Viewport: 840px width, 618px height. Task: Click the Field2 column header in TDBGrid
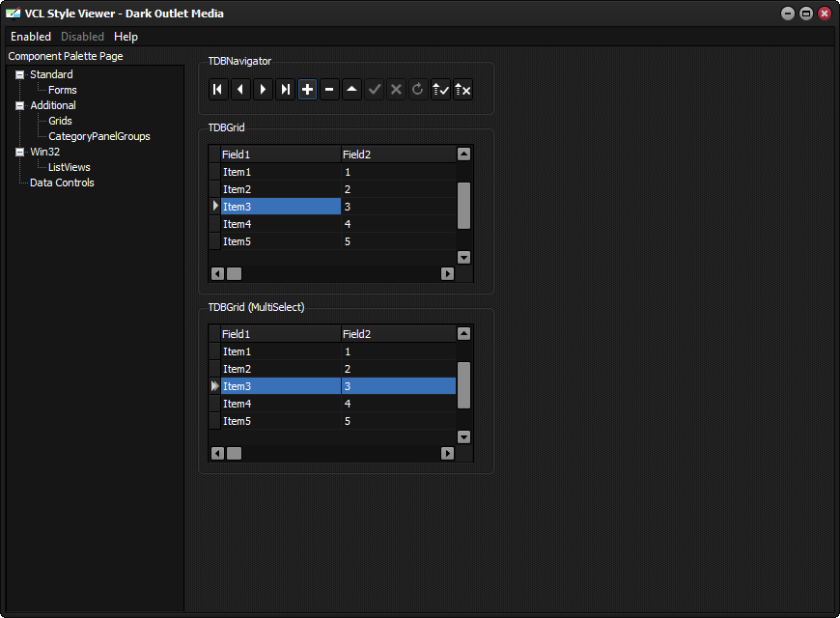tap(399, 154)
